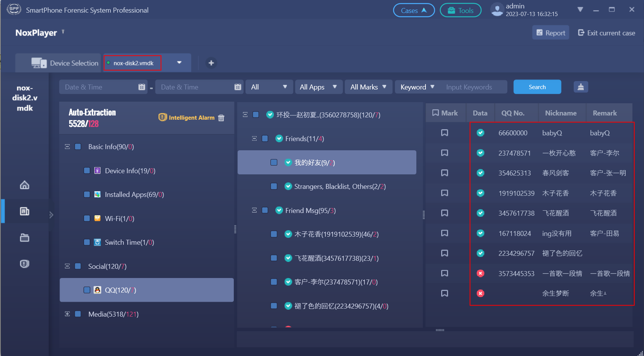Open the extraction data view sidebar icon
644x356 pixels.
click(x=24, y=211)
